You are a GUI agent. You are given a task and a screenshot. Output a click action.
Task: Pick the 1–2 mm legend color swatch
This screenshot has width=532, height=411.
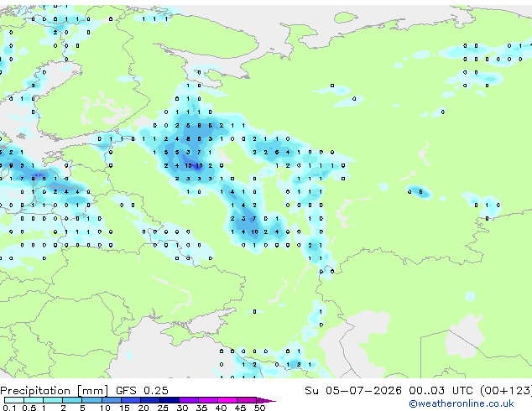[x=53, y=400]
